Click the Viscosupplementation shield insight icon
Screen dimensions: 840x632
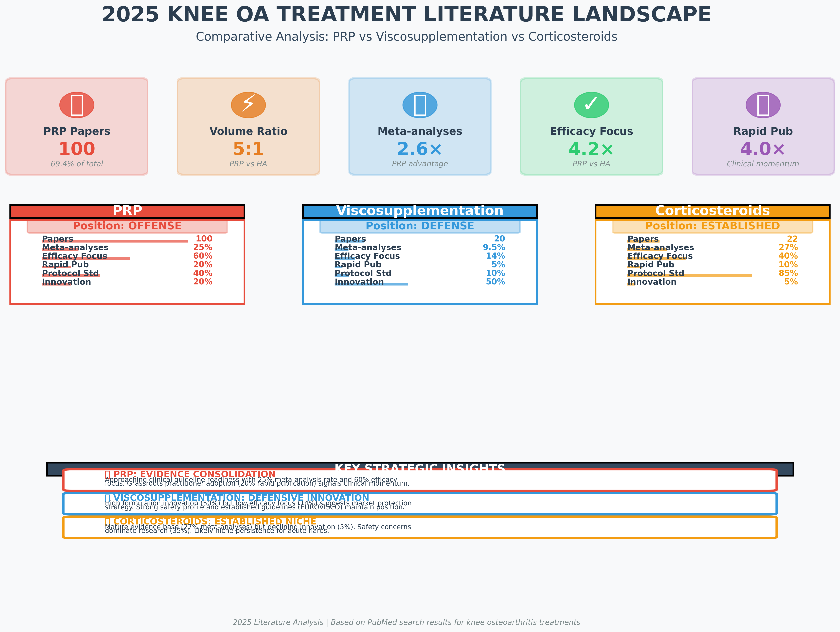point(108,498)
